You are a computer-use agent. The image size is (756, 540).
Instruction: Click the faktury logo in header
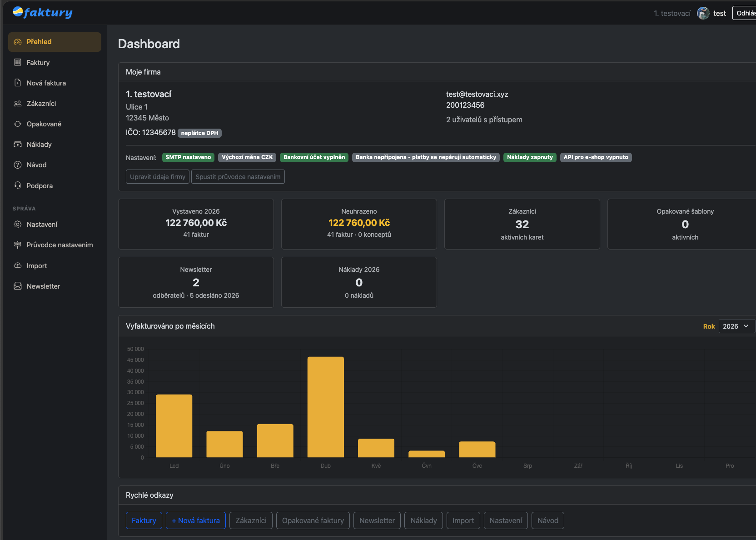pyautogui.click(x=42, y=12)
